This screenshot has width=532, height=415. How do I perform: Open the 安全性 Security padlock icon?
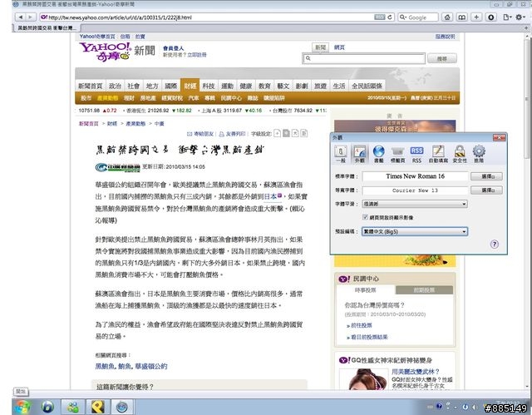tap(460, 154)
